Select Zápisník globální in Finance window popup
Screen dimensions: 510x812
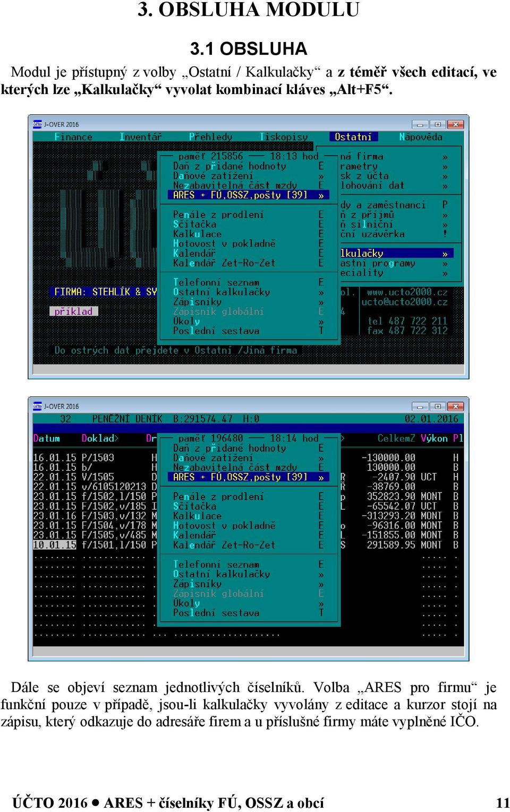(x=218, y=311)
